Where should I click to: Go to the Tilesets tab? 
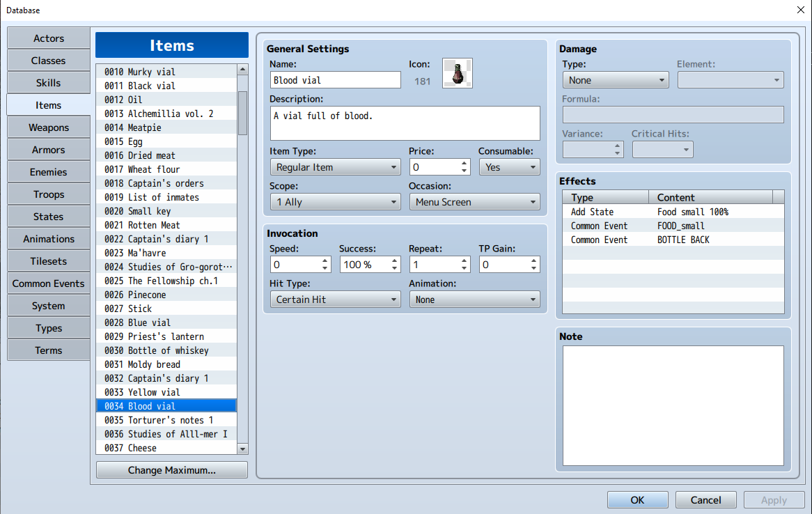pos(49,261)
